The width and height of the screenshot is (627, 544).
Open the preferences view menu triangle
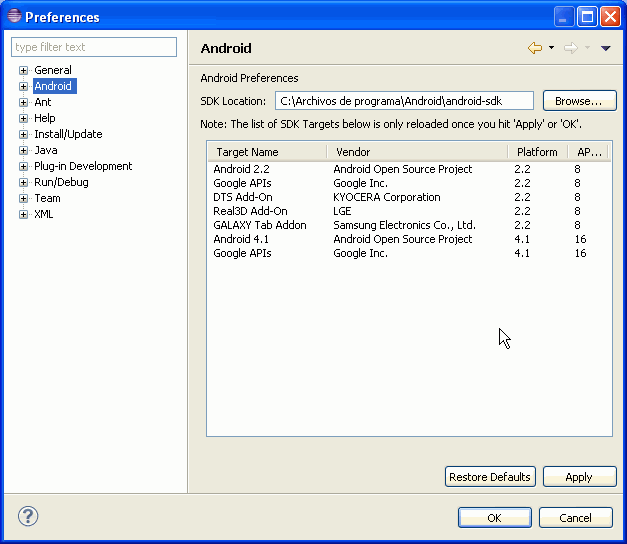pyautogui.click(x=606, y=48)
